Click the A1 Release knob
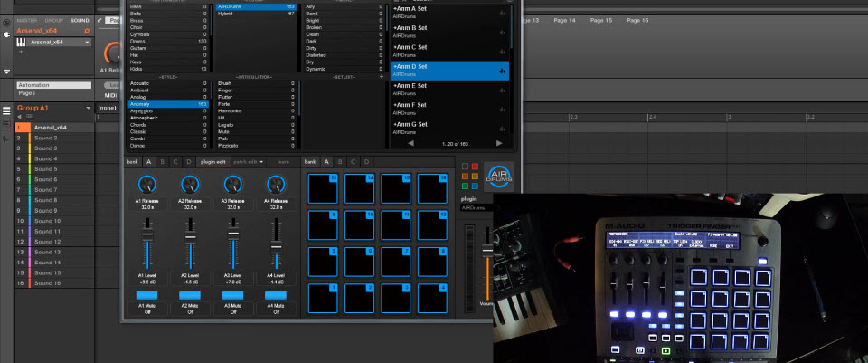Viewport: 868px width, 363px height. pyautogui.click(x=146, y=184)
